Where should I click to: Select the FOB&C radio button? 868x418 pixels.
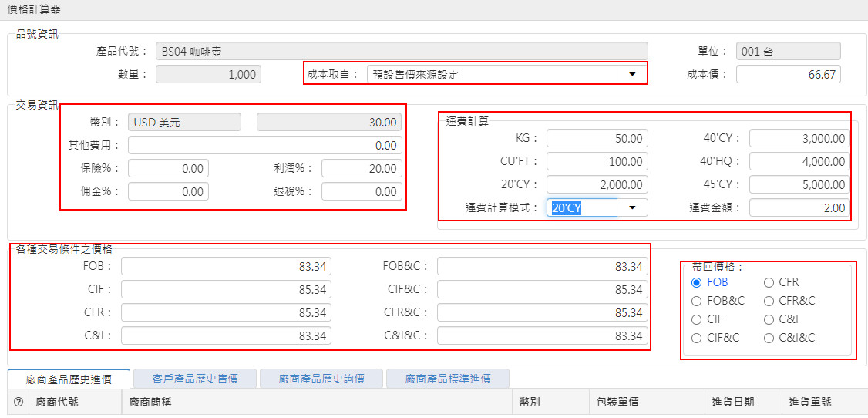point(697,301)
